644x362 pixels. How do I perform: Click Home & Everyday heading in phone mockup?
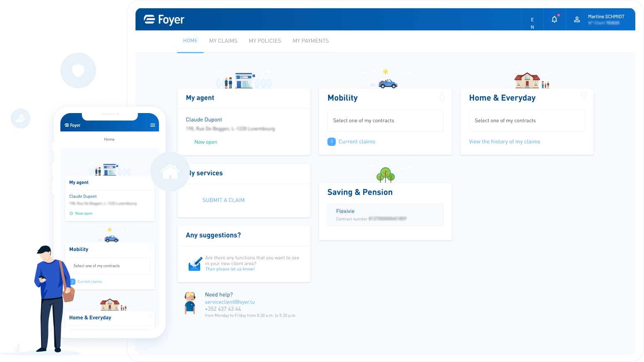(90, 318)
